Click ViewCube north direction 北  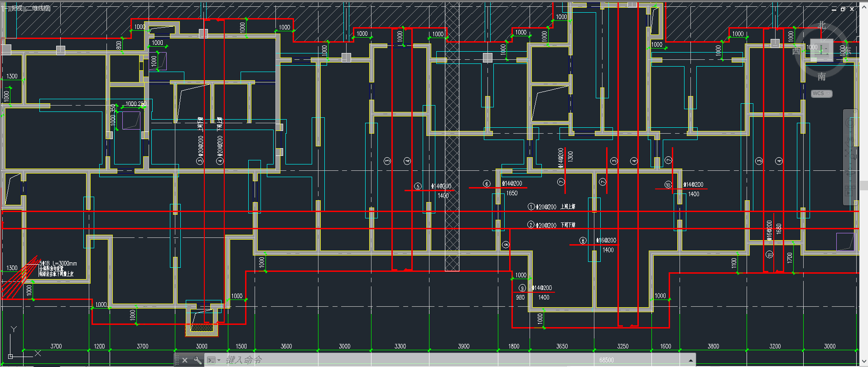822,25
